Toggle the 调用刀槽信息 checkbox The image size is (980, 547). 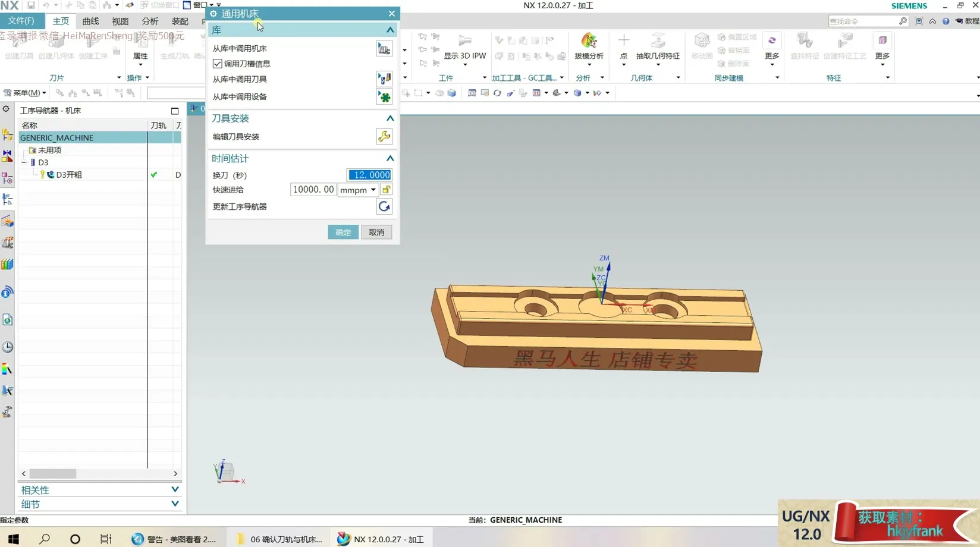tap(218, 64)
